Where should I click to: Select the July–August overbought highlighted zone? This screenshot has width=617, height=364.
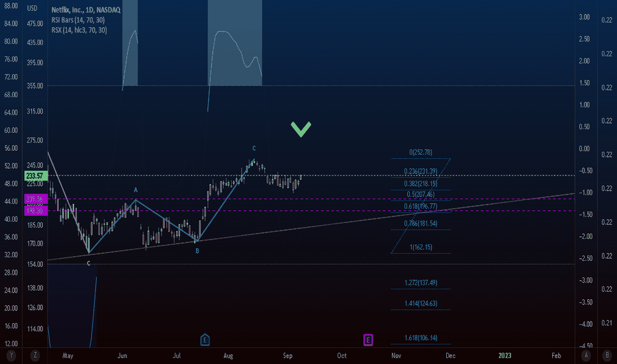pos(235,42)
